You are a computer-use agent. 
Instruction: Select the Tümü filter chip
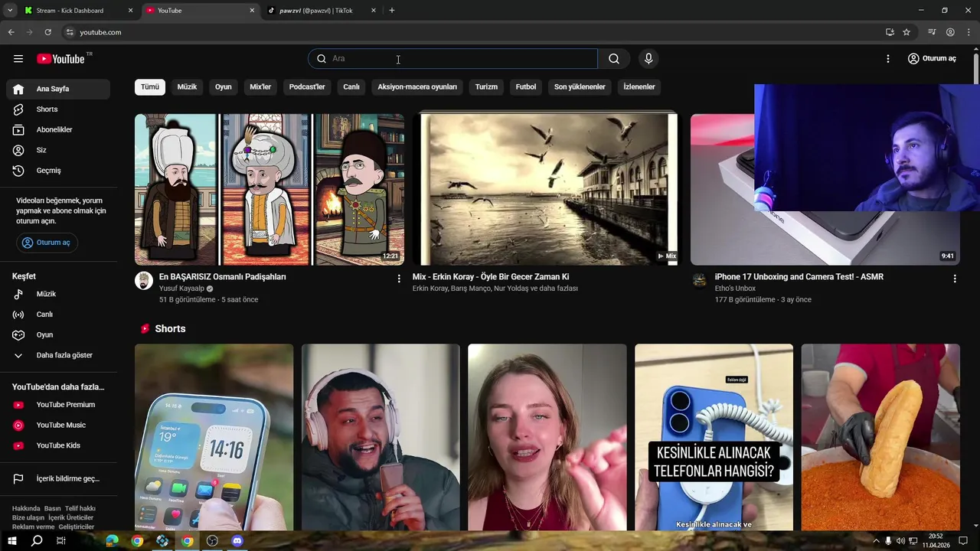click(150, 87)
